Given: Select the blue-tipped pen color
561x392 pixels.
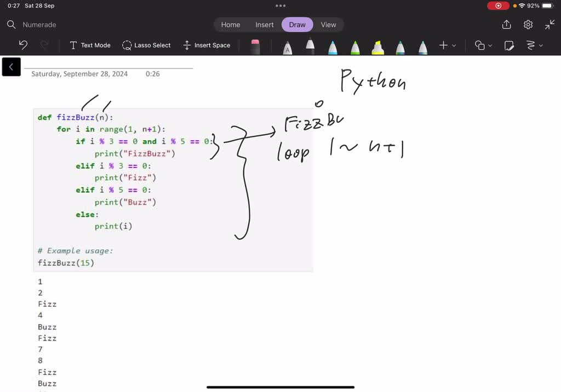Looking at the screenshot, I should (333, 46).
